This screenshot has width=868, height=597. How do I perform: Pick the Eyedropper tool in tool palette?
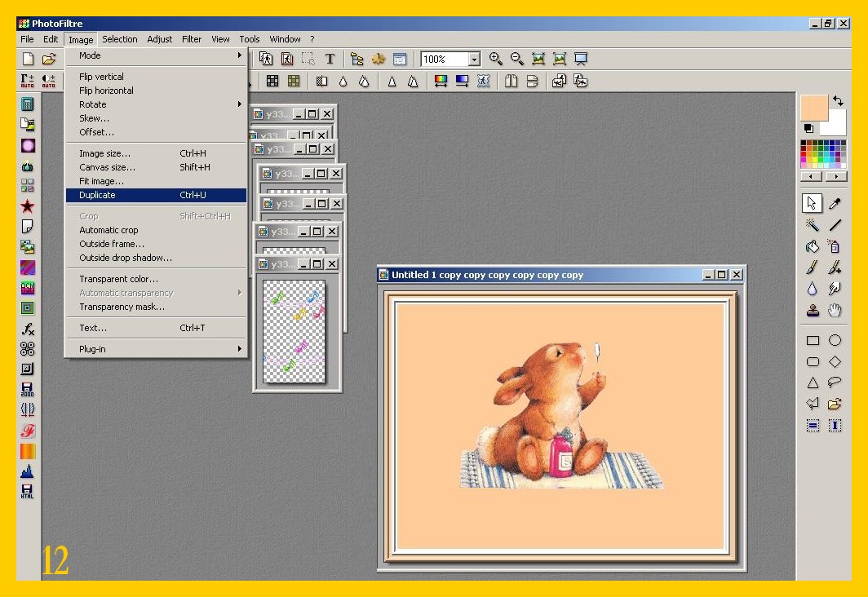[x=835, y=204]
